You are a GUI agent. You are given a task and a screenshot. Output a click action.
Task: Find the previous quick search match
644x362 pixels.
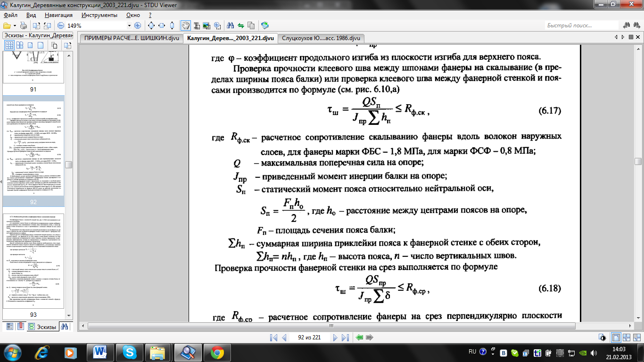[x=626, y=25]
